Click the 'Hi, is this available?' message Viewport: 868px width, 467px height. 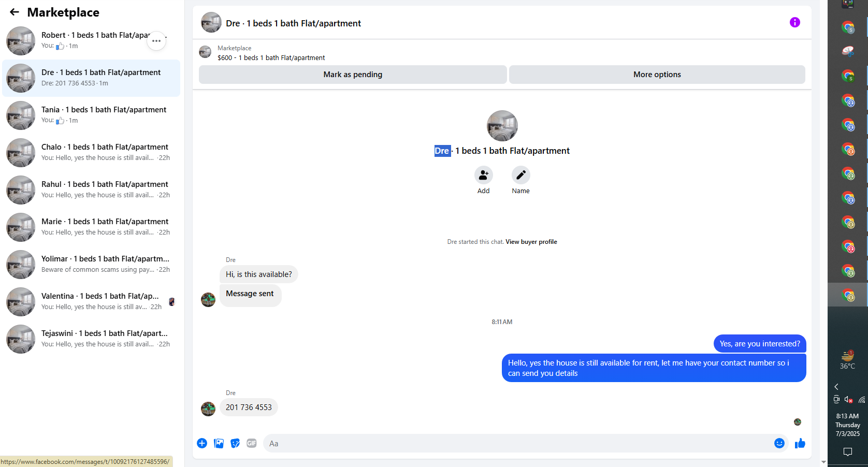pos(258,274)
